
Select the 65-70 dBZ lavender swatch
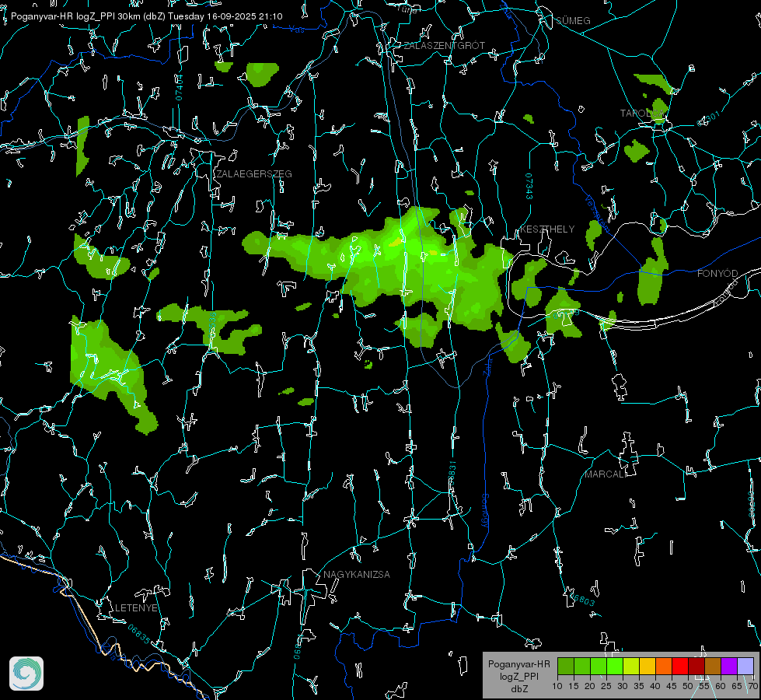745,667
